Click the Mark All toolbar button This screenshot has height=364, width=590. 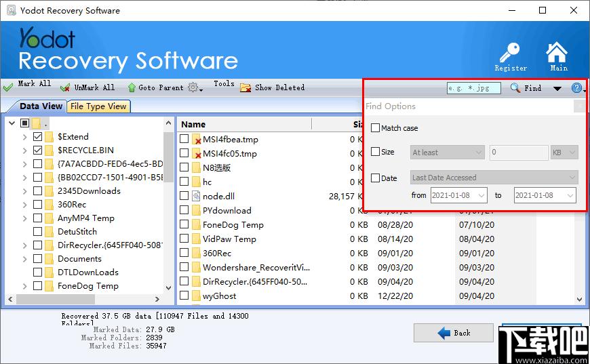(x=26, y=85)
